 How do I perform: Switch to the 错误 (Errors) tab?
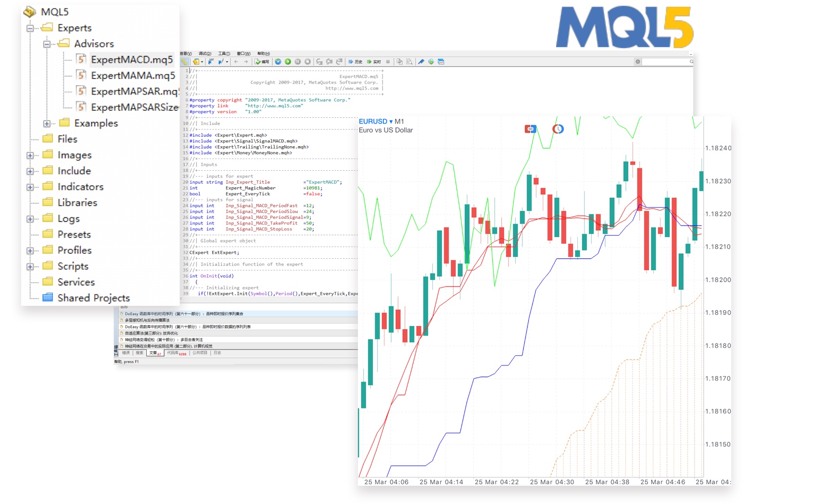(x=126, y=353)
